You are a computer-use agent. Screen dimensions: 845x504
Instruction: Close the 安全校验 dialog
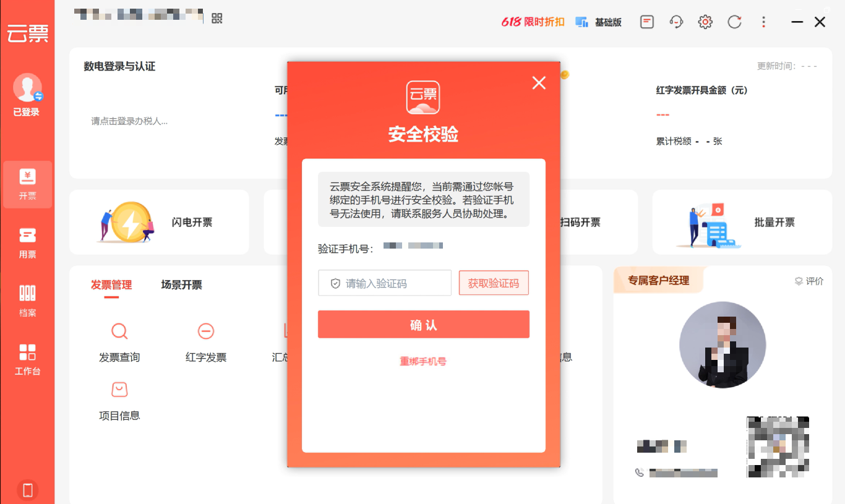point(539,83)
